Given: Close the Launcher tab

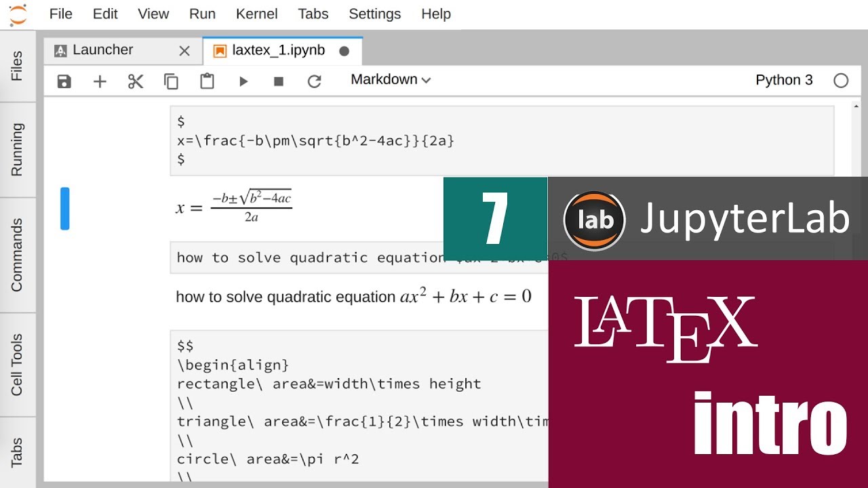Looking at the screenshot, I should tap(184, 51).
